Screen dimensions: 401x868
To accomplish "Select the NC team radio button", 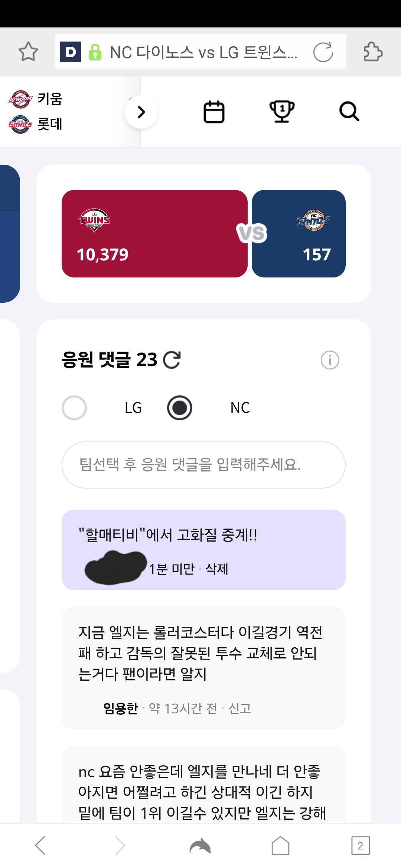I will coord(180,408).
